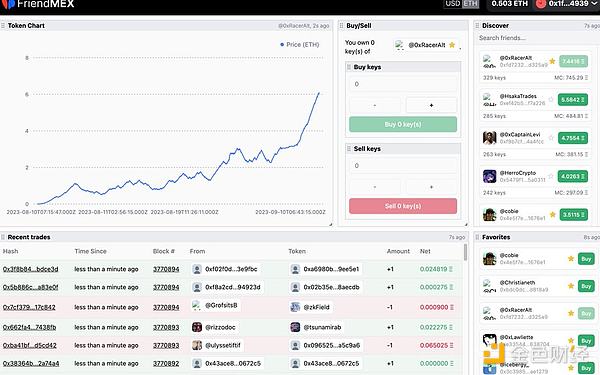Click the @zkField token avatar

(295, 307)
